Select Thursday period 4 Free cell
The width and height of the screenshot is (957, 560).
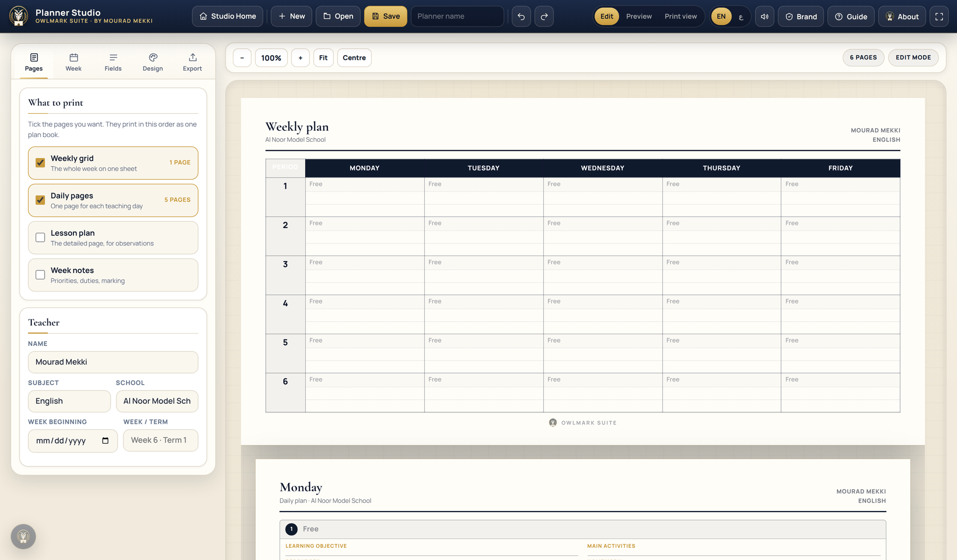click(721, 315)
